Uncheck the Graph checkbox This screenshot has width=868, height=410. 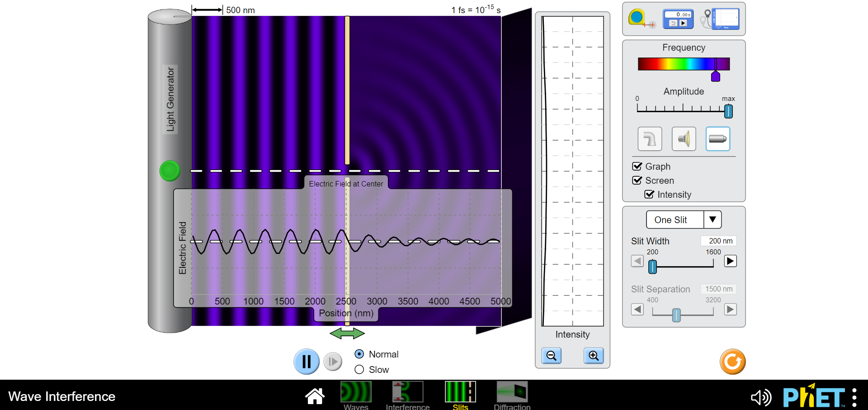637,166
